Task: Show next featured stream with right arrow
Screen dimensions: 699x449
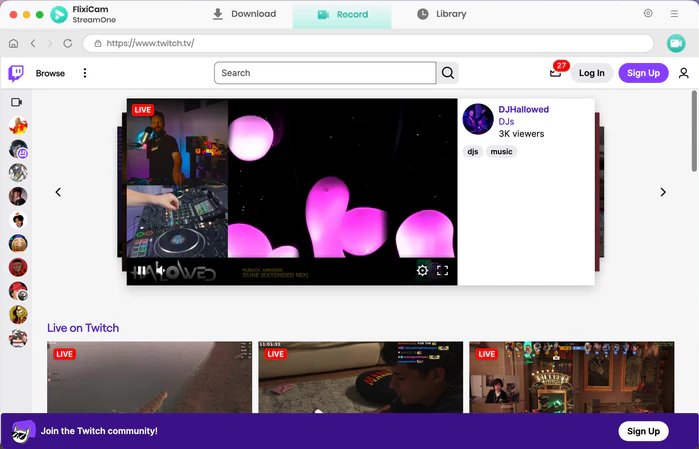Action: pos(663,192)
